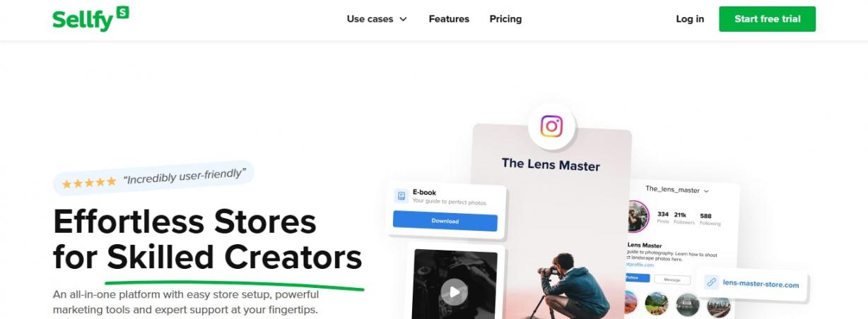The height and width of the screenshot is (319, 868).
Task: Open the lens-master-store.com link
Action: coord(761,284)
